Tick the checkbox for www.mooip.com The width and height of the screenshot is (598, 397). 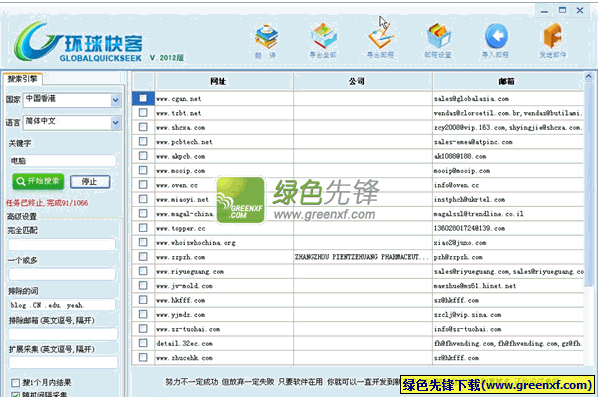[143, 170]
